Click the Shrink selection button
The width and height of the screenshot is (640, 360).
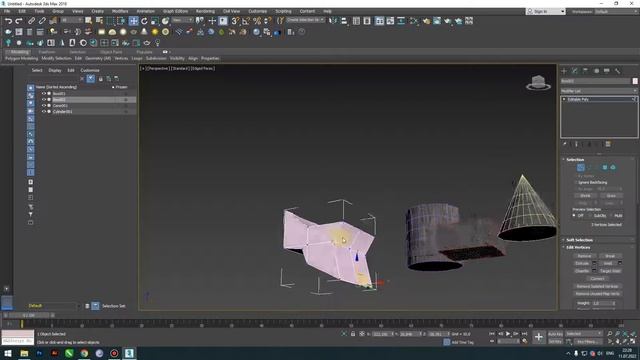pyautogui.click(x=585, y=196)
